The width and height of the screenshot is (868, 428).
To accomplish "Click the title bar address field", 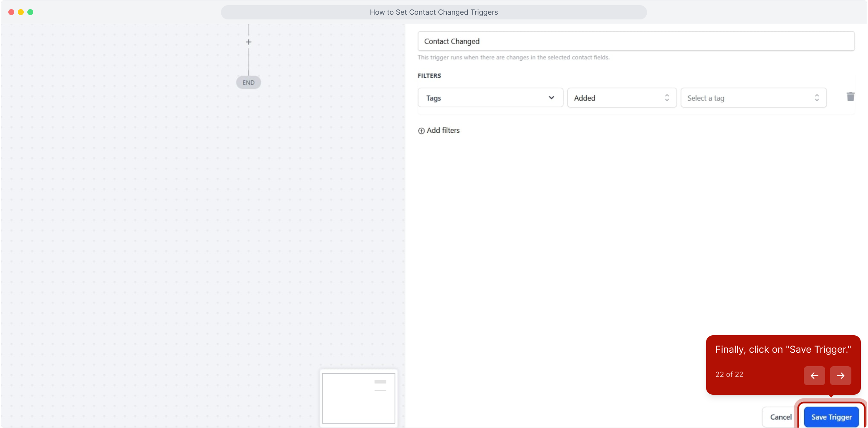I will [x=434, y=12].
